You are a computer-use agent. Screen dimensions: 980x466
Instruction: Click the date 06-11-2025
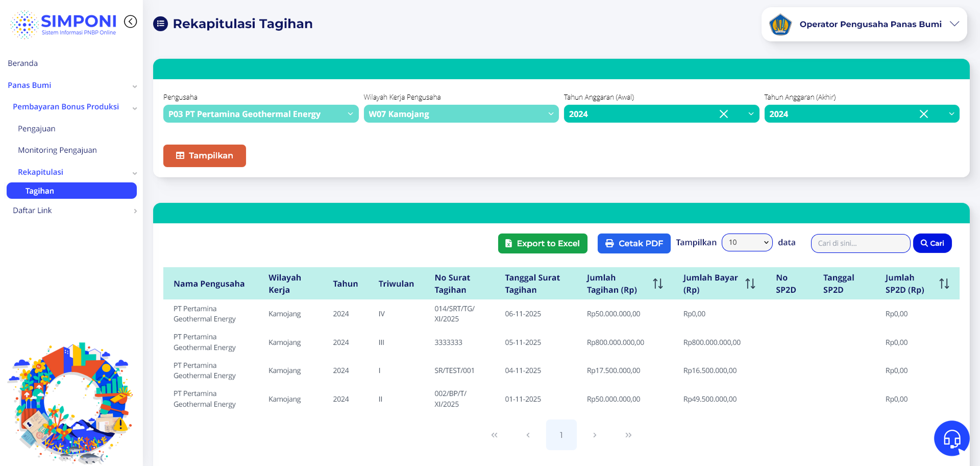tap(523, 314)
